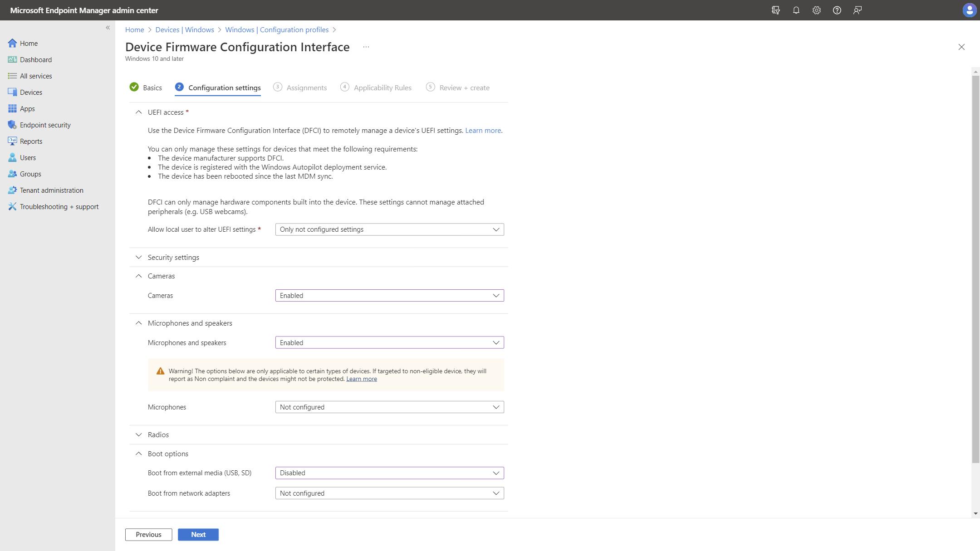Open the notifications bell icon

coord(796,10)
